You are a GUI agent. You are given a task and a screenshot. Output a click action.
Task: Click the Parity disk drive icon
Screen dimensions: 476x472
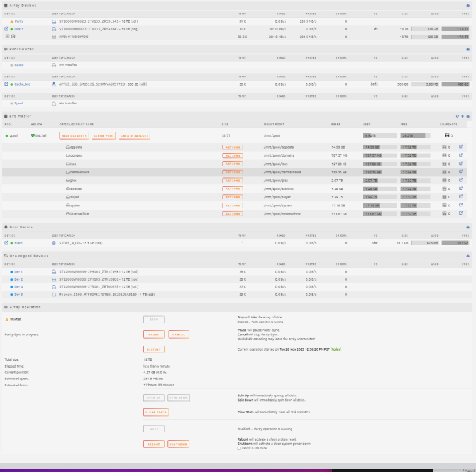coord(53,21)
